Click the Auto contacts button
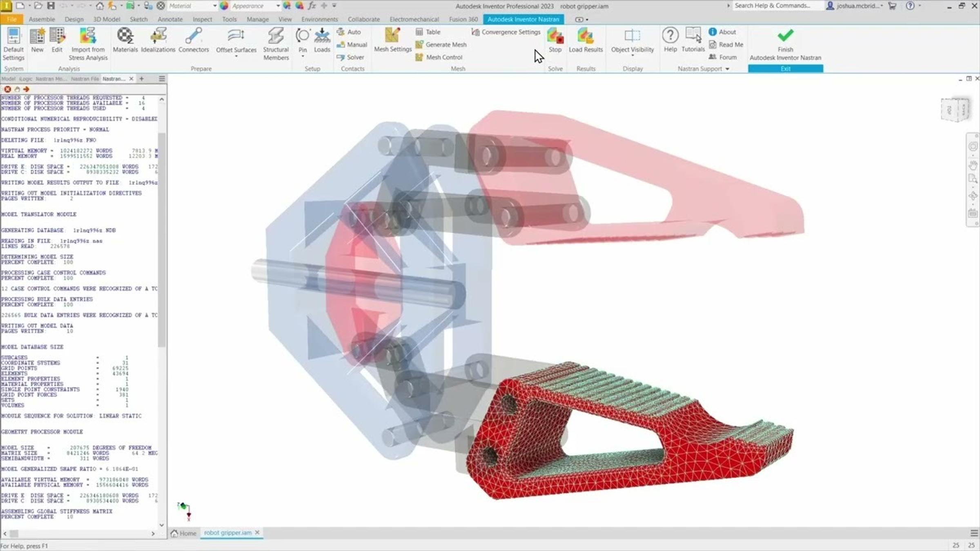This screenshot has width=980, height=551. click(x=349, y=32)
